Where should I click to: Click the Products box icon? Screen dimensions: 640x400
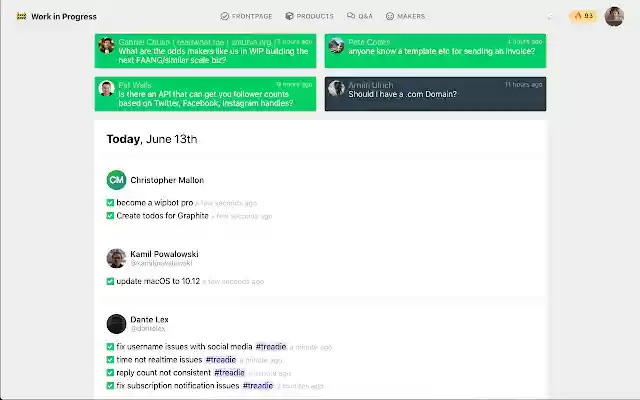click(x=289, y=16)
